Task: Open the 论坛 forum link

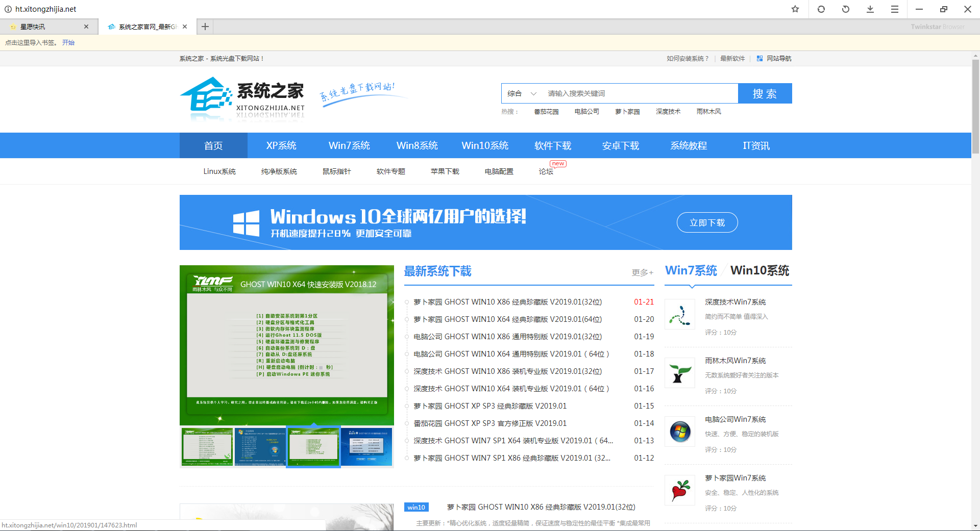Action: pyautogui.click(x=546, y=171)
